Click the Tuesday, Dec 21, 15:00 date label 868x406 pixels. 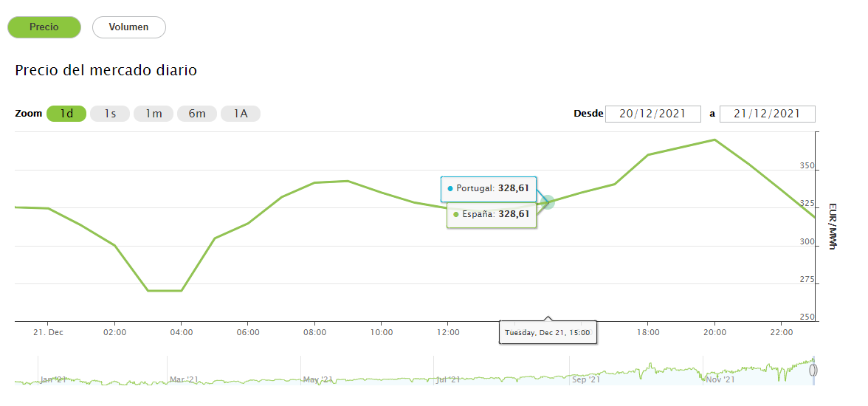pos(548,333)
